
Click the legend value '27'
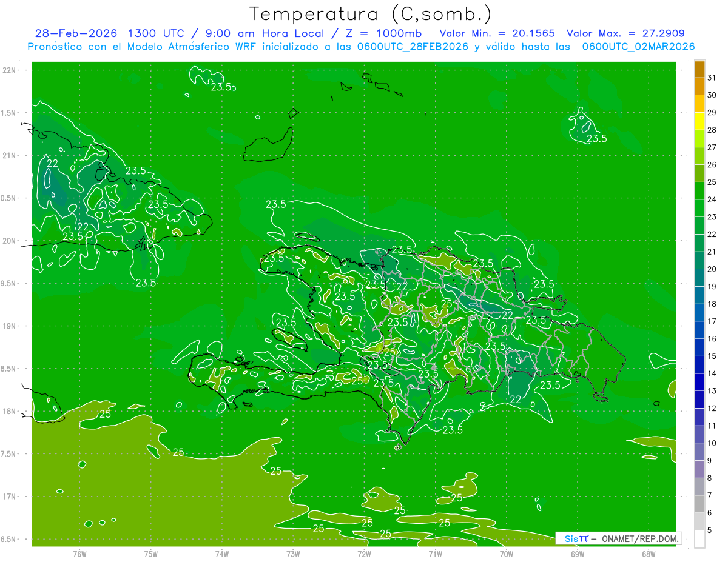pyautogui.click(x=712, y=147)
